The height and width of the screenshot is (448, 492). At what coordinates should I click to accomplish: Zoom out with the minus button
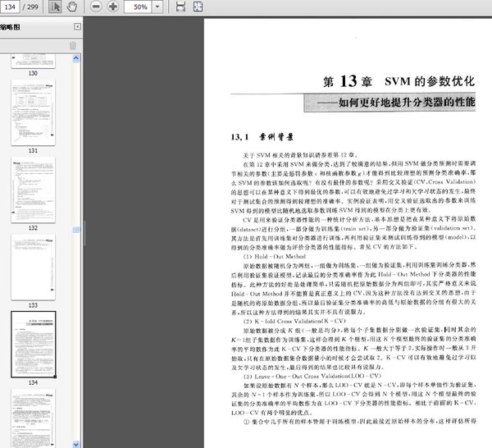(x=96, y=7)
